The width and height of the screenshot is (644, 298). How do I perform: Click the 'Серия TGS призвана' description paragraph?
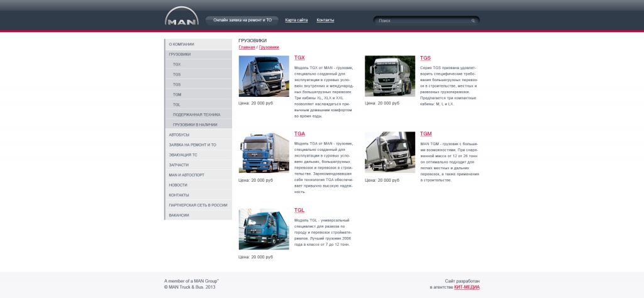pos(449,86)
